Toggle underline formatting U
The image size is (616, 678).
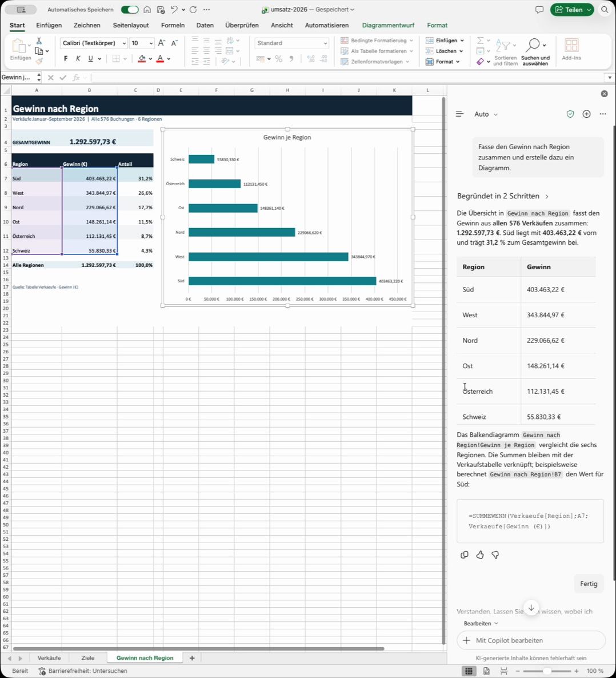tap(90, 58)
